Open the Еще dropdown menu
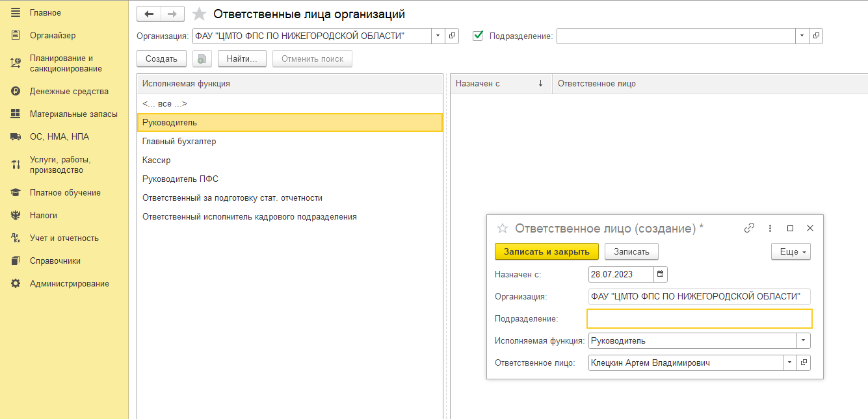Image resolution: width=868 pixels, height=419 pixels. pyautogui.click(x=791, y=251)
